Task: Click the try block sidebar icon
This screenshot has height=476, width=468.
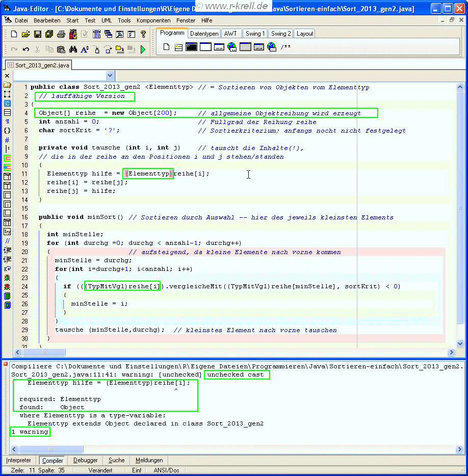Action: tap(7, 232)
